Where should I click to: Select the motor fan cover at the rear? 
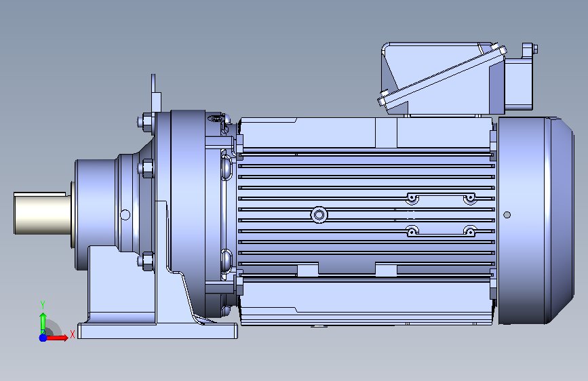(536, 220)
